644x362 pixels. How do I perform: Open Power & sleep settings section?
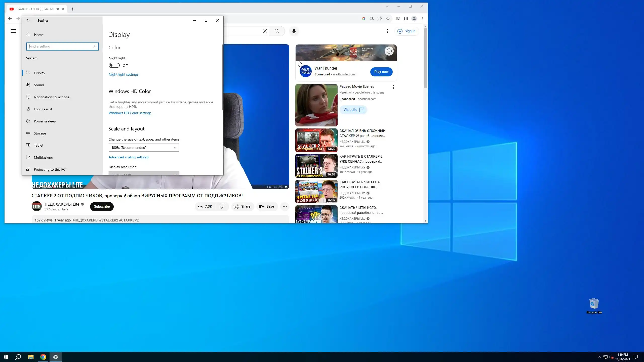point(45,121)
